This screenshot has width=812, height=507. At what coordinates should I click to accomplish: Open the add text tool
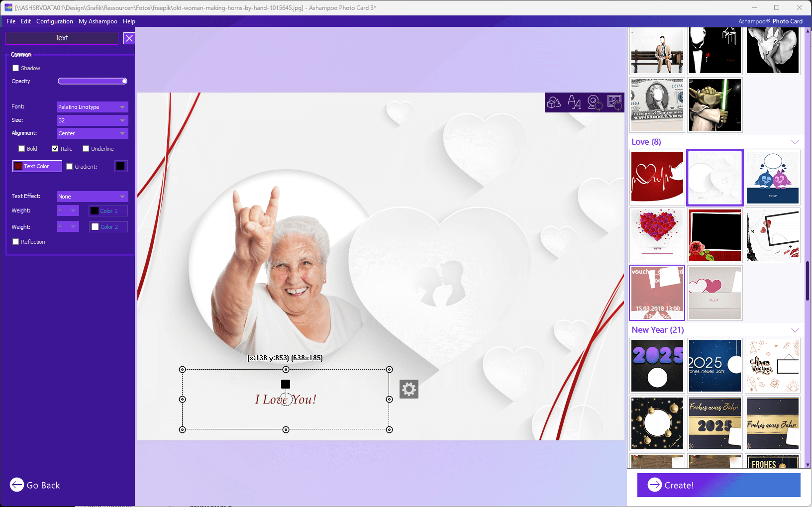point(575,102)
